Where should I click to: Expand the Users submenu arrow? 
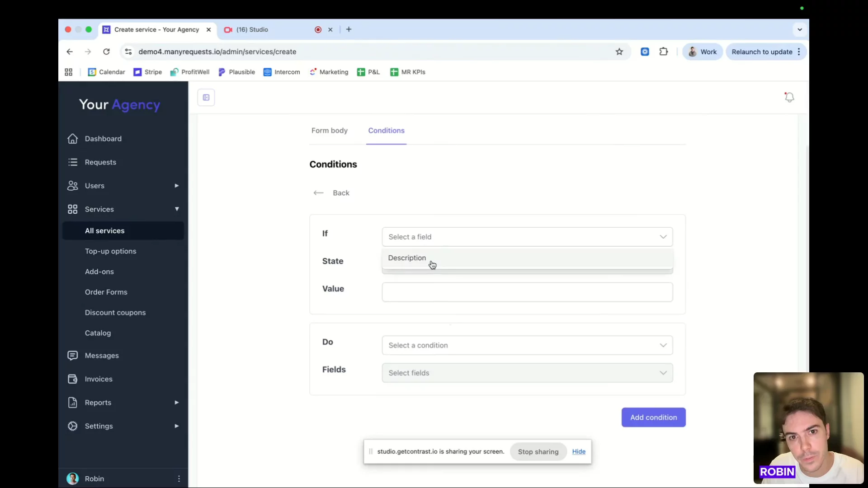point(177,186)
